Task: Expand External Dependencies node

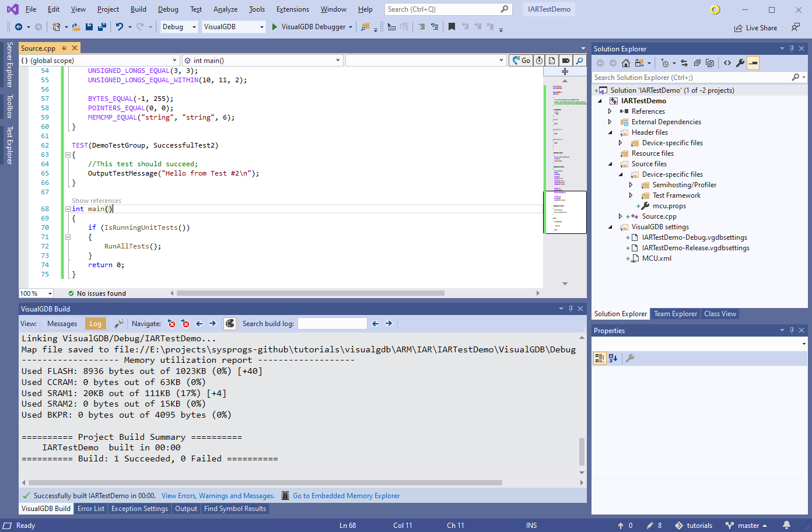Action: pos(610,122)
